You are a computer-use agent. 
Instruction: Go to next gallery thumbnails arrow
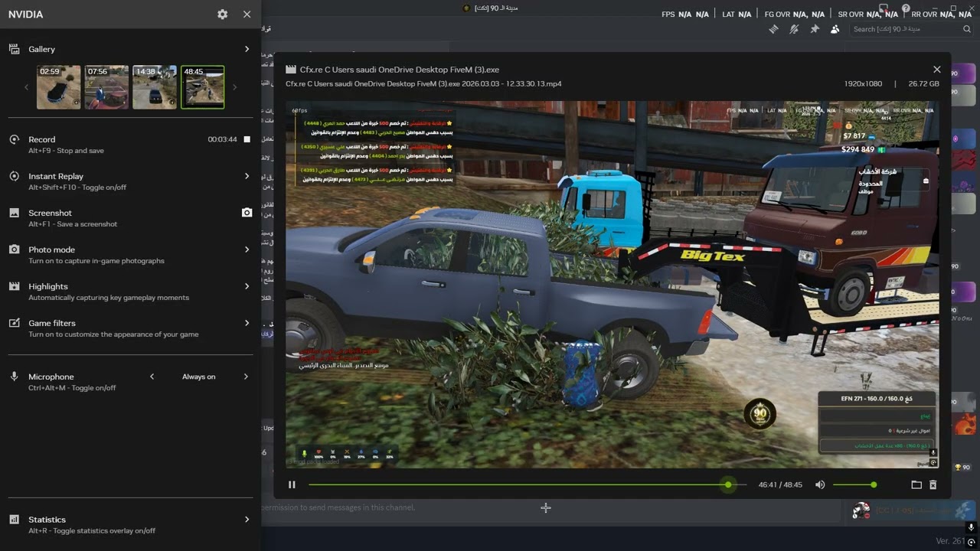[x=234, y=87]
